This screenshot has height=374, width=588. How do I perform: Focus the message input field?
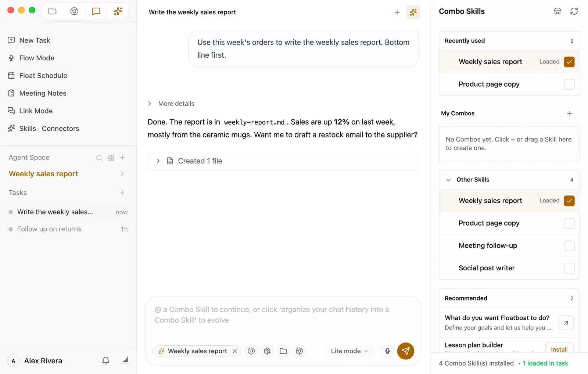tap(283, 315)
